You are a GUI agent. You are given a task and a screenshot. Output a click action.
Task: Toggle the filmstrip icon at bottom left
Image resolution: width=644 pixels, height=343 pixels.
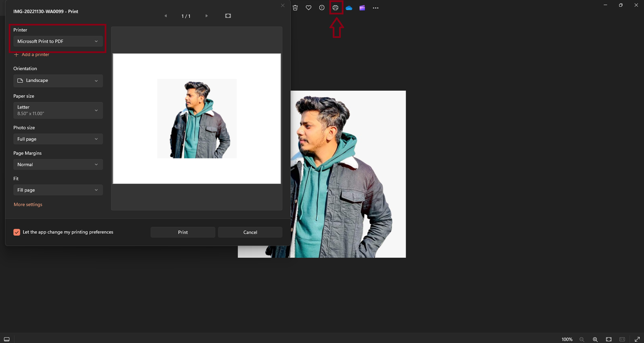point(7,339)
